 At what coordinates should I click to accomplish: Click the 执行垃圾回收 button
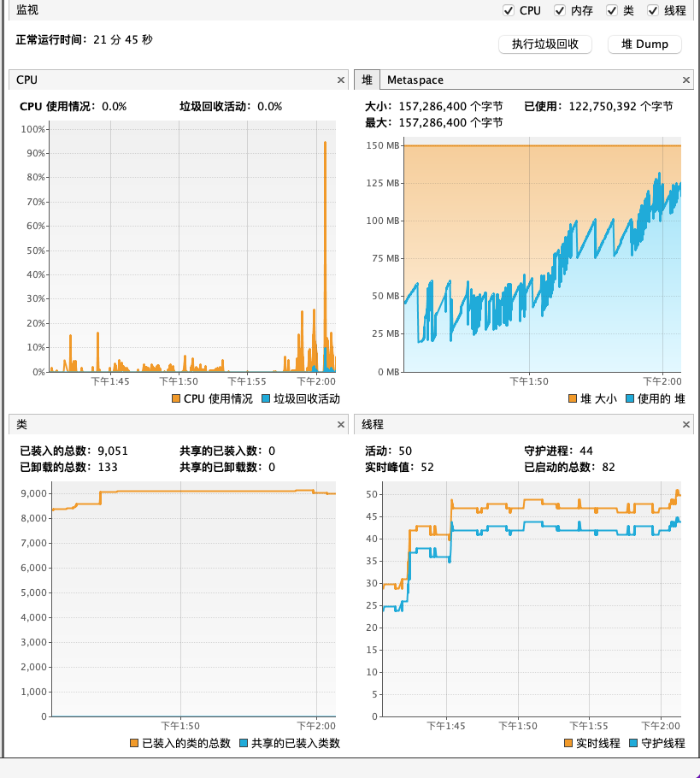coord(545,44)
